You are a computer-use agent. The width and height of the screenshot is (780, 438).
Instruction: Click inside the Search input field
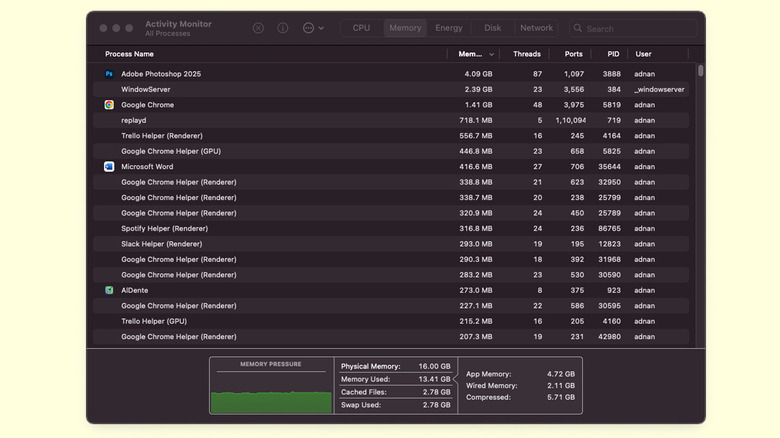click(x=635, y=29)
